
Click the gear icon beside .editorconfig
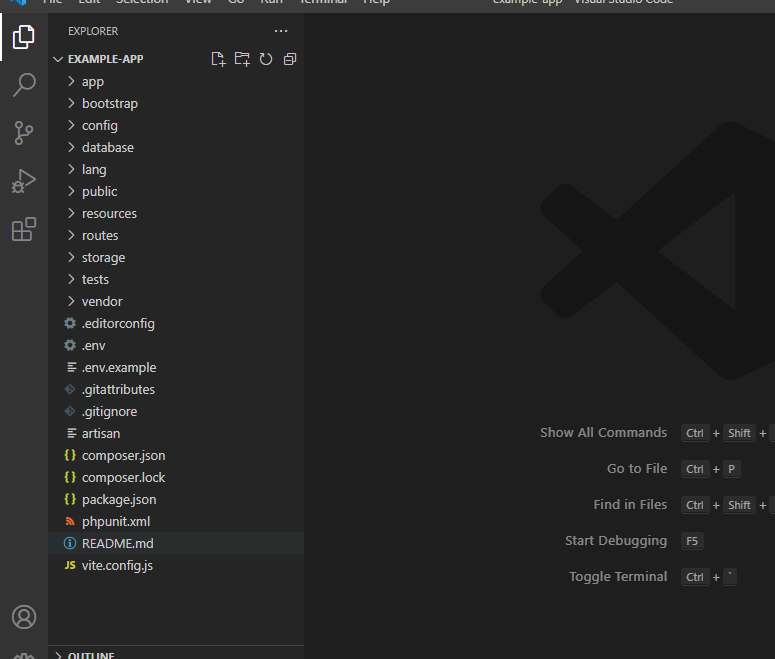70,323
